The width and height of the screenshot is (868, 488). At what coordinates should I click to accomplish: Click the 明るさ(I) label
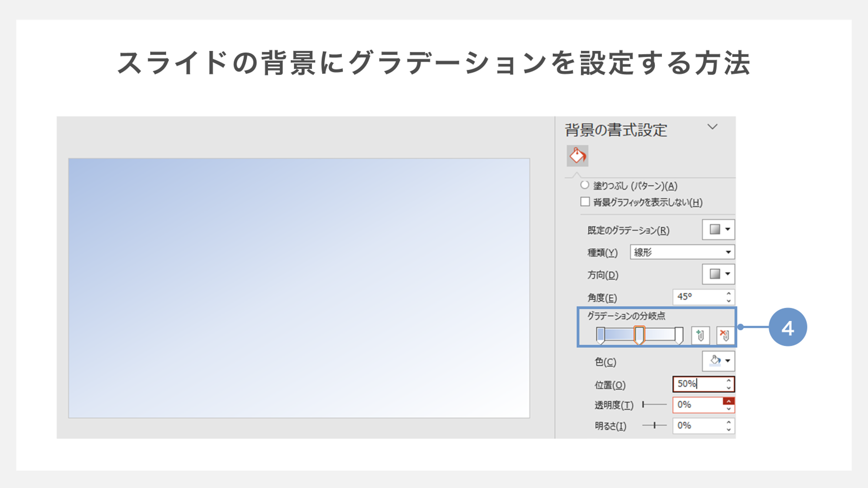tap(610, 426)
